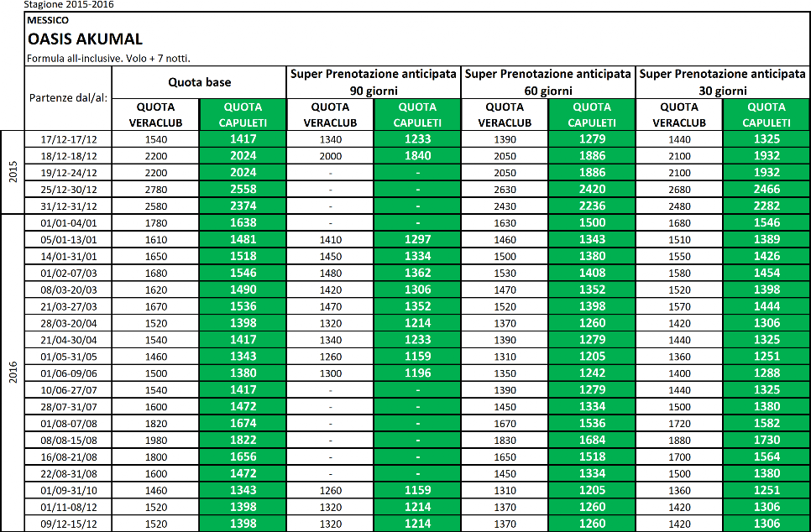811x532 pixels.
Task: Click the QUOTA CAPULETI header under 90 giorni
Action: (417, 115)
